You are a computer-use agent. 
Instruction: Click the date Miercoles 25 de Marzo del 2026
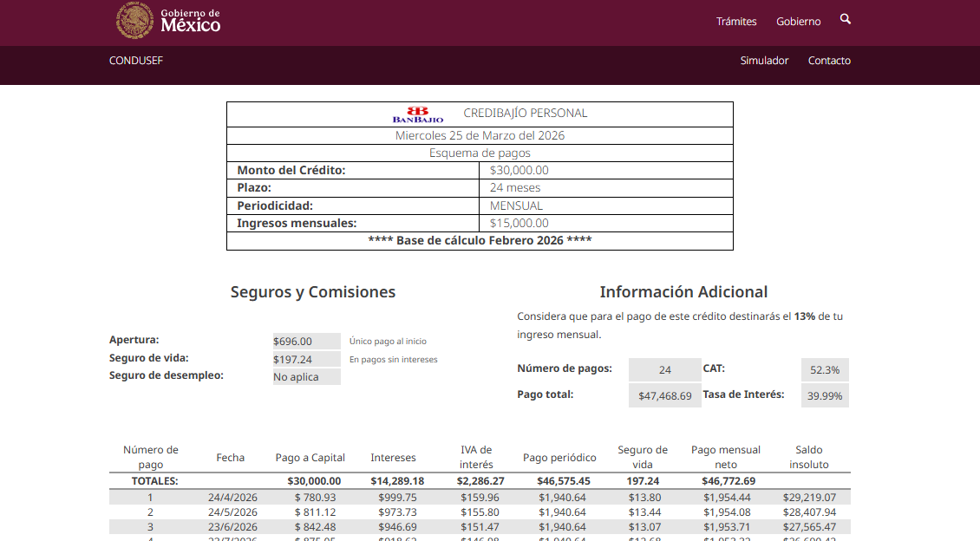480,135
